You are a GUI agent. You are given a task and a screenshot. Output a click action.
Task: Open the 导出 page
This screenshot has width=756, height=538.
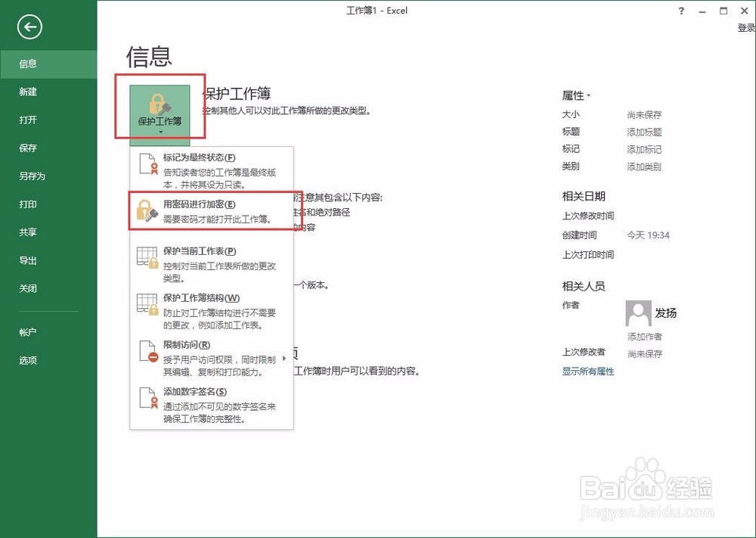(48, 260)
